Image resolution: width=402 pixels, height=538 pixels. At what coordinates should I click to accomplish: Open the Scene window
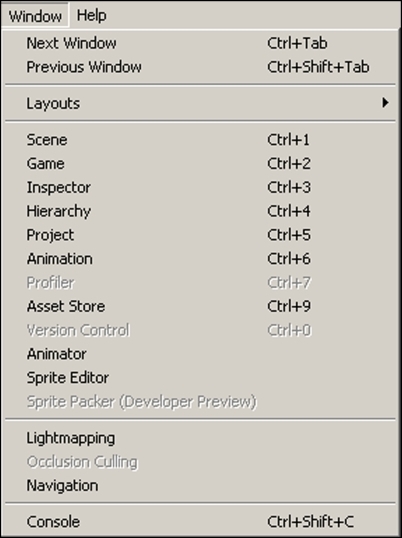coord(200,140)
